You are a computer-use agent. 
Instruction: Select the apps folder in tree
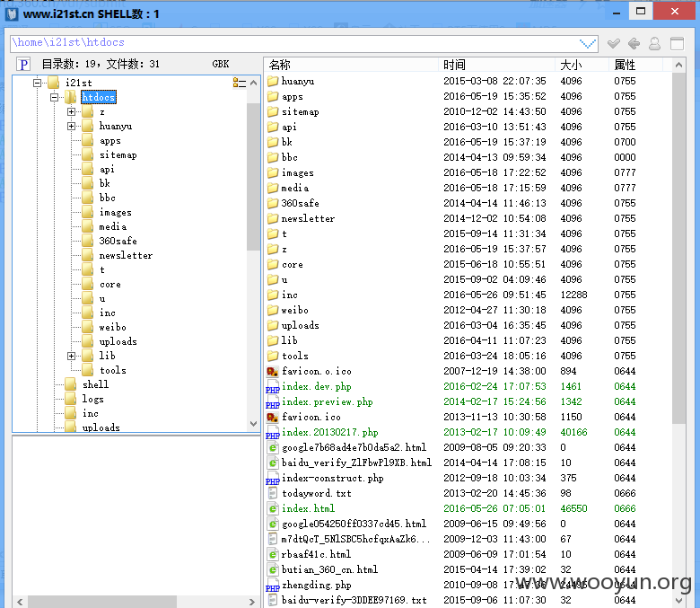tap(109, 141)
